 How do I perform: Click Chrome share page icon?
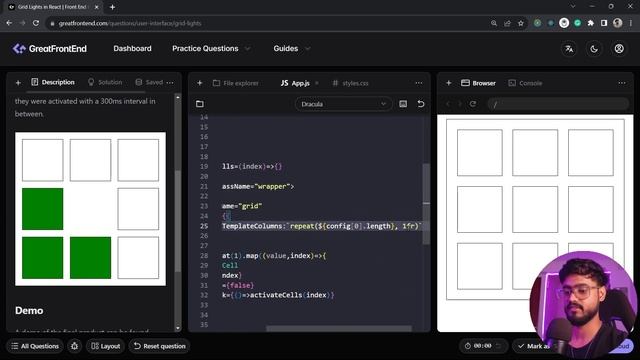tap(507, 23)
